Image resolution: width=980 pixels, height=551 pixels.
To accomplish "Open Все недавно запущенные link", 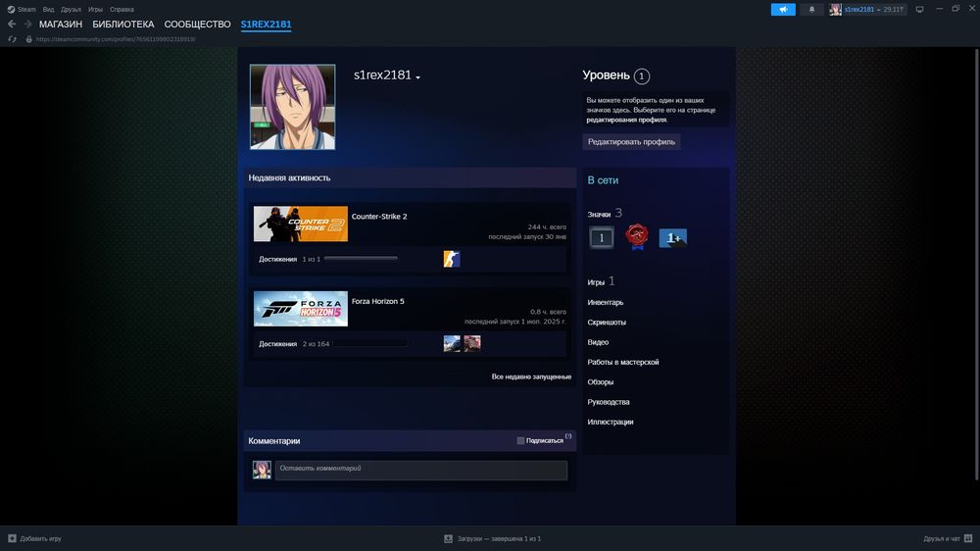I will point(531,376).
